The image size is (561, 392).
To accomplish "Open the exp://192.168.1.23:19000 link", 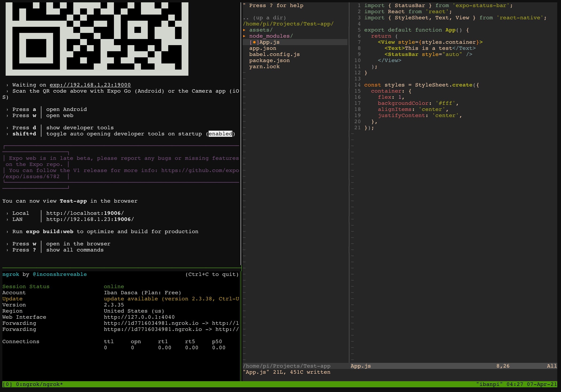I will (90, 85).
